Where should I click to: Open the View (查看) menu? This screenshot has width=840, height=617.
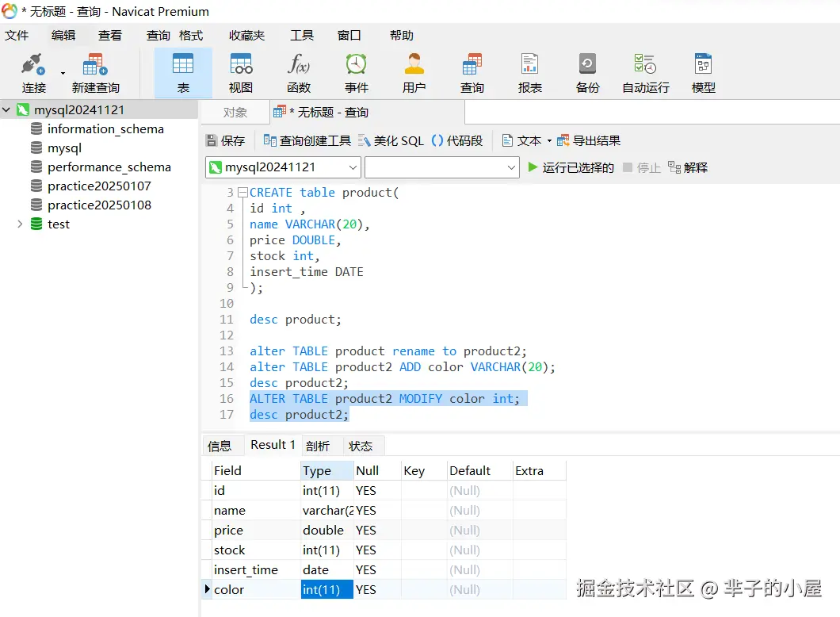pyautogui.click(x=110, y=36)
